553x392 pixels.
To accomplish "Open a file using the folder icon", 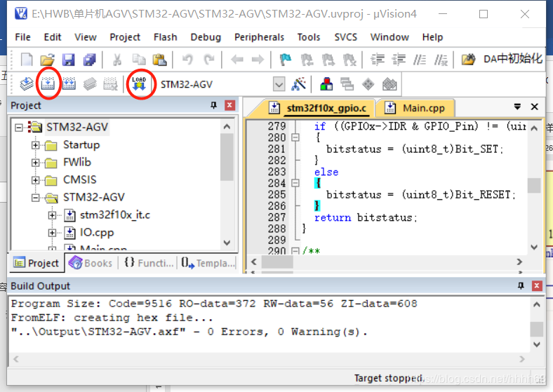I will tap(47, 59).
